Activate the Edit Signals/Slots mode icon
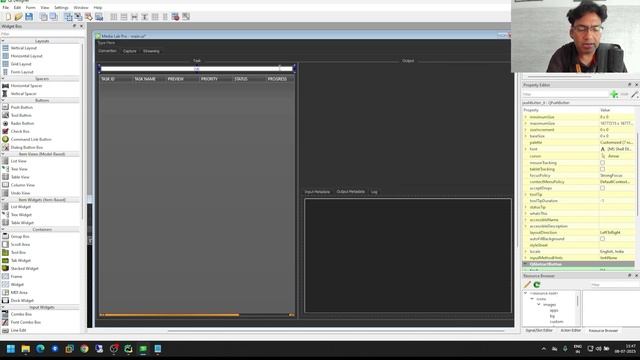 (78, 17)
